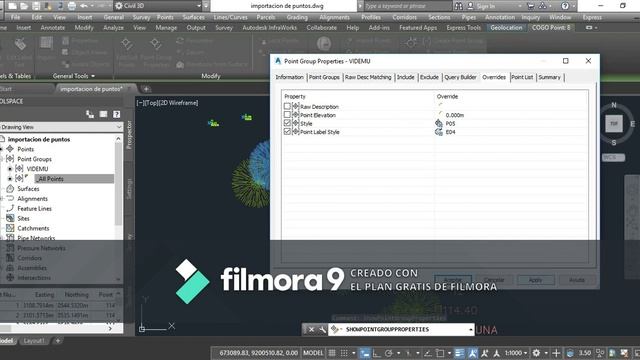Open the Civil 3D workspace dropdown
This screenshot has height=360, width=640.
point(158,6)
